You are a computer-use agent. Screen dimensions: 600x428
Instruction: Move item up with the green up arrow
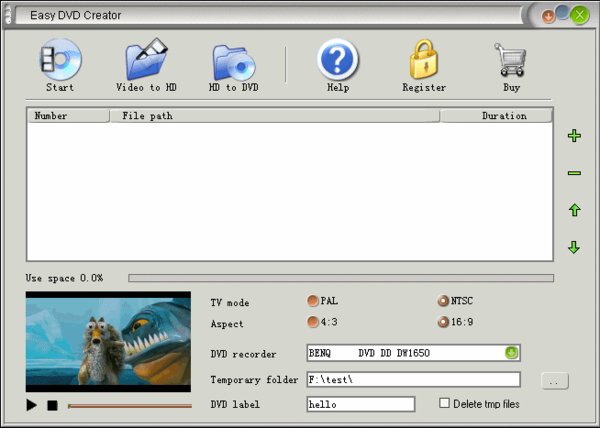(x=574, y=210)
